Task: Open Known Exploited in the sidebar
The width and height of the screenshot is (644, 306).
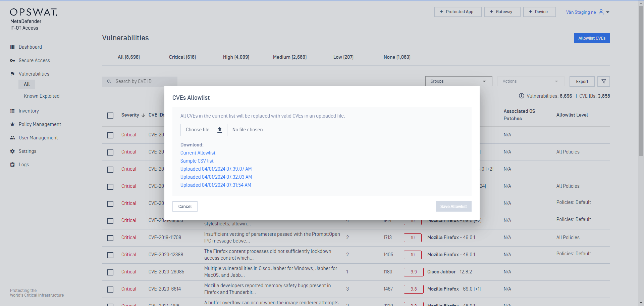Action: [x=42, y=96]
